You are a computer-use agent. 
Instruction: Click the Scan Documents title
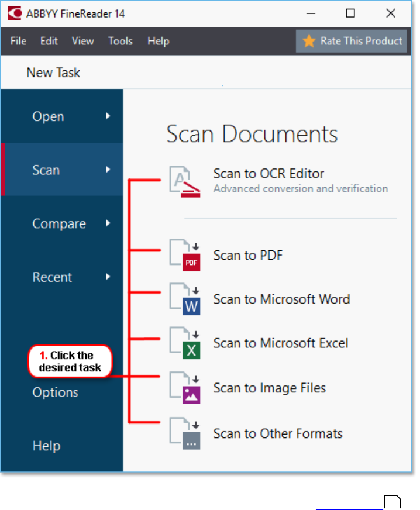(x=252, y=134)
